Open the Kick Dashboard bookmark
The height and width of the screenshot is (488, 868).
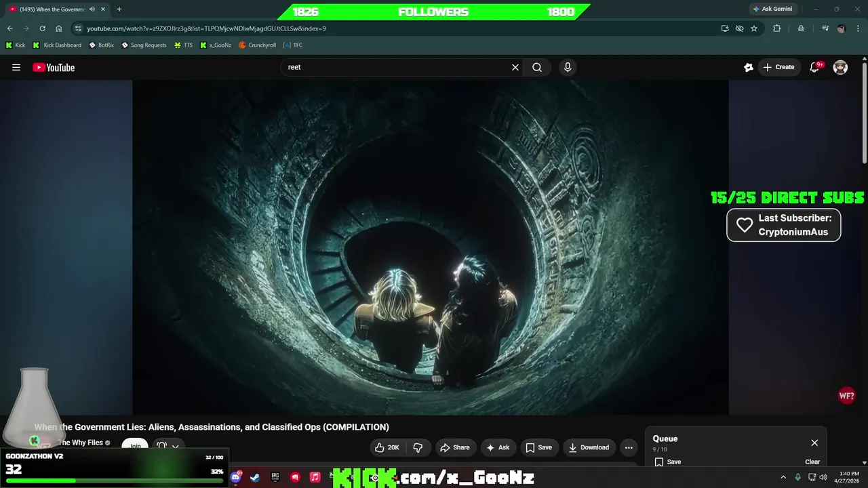pyautogui.click(x=57, y=45)
